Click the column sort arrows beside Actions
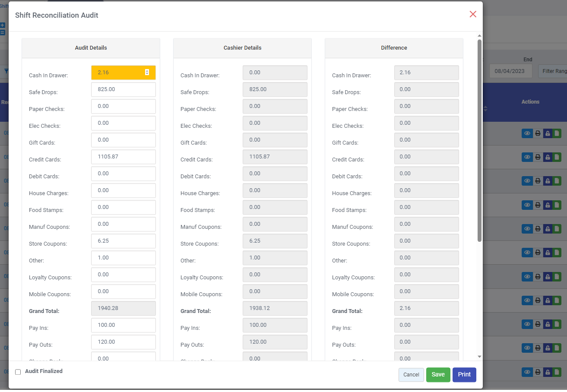This screenshot has width=567, height=392. (x=485, y=109)
